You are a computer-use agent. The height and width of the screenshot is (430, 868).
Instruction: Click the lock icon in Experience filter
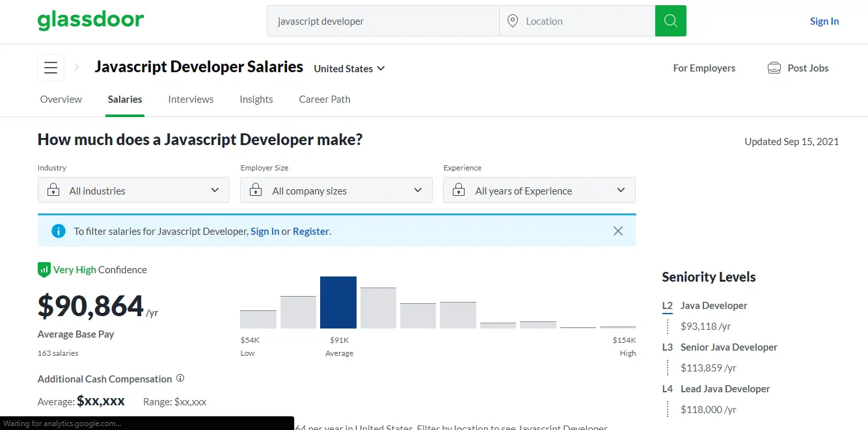point(459,191)
